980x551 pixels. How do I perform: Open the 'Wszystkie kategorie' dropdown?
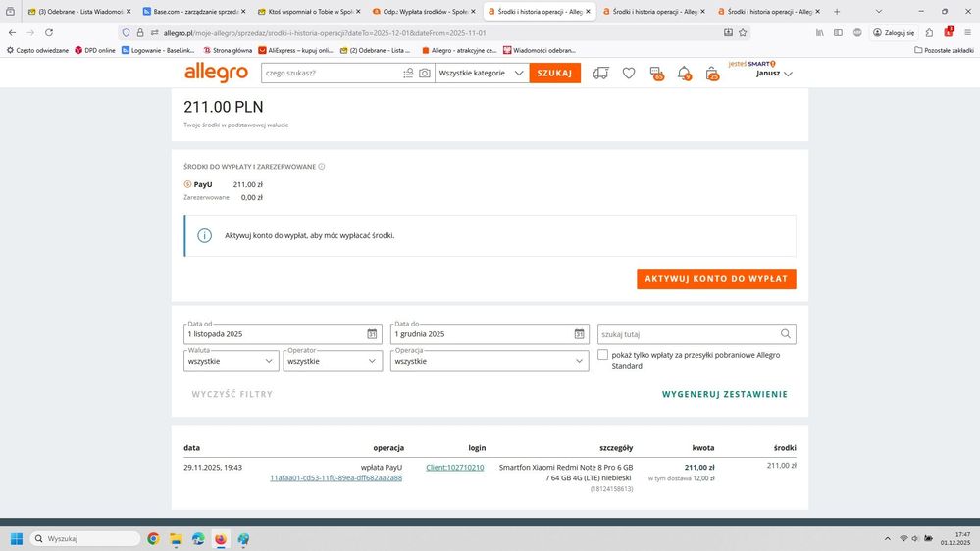(481, 74)
